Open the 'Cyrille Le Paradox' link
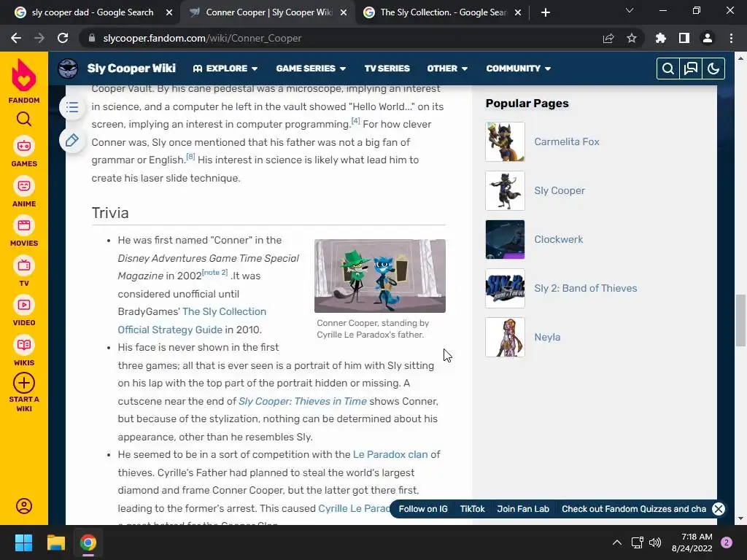The image size is (747, 560). 354,508
